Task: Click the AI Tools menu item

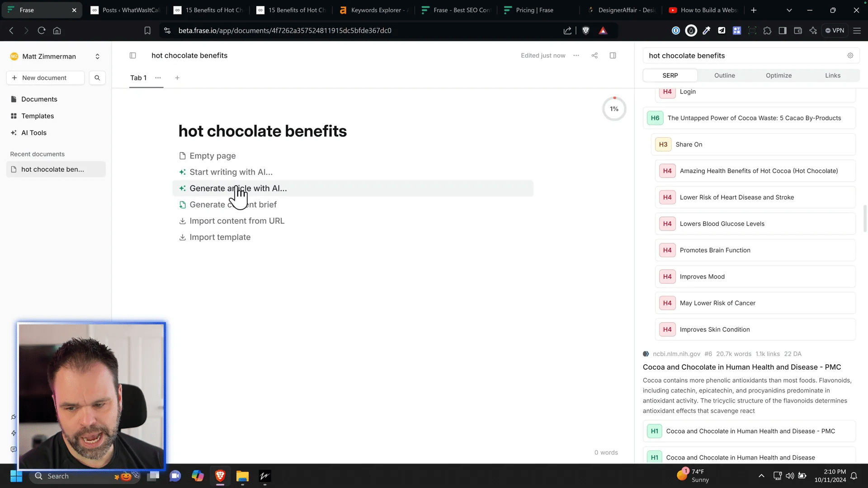Action: 34,132
